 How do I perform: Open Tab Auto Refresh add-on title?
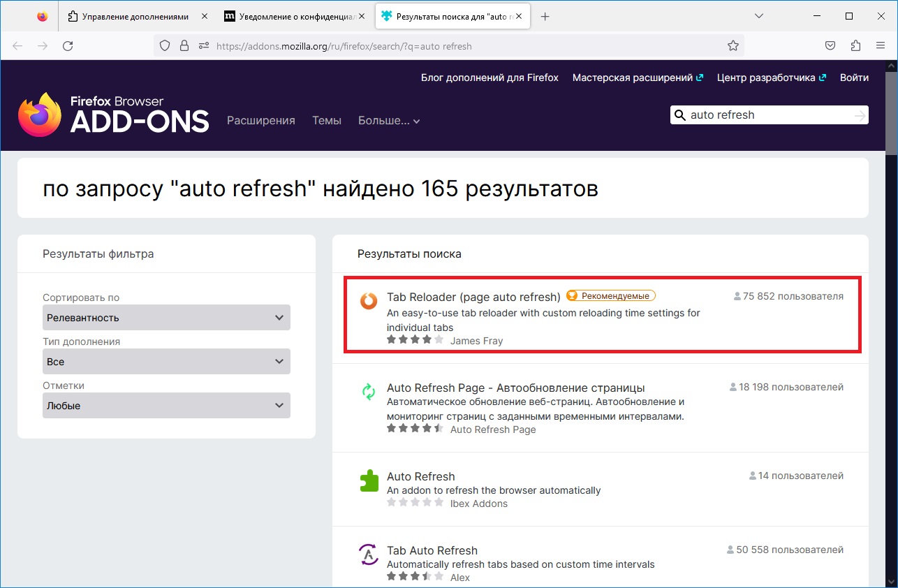pyautogui.click(x=432, y=550)
